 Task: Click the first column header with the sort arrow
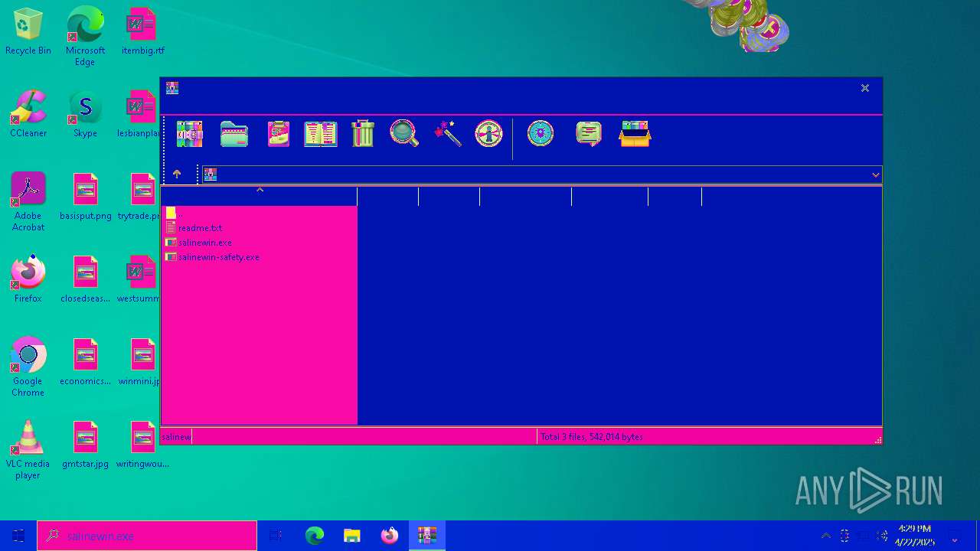(260, 197)
